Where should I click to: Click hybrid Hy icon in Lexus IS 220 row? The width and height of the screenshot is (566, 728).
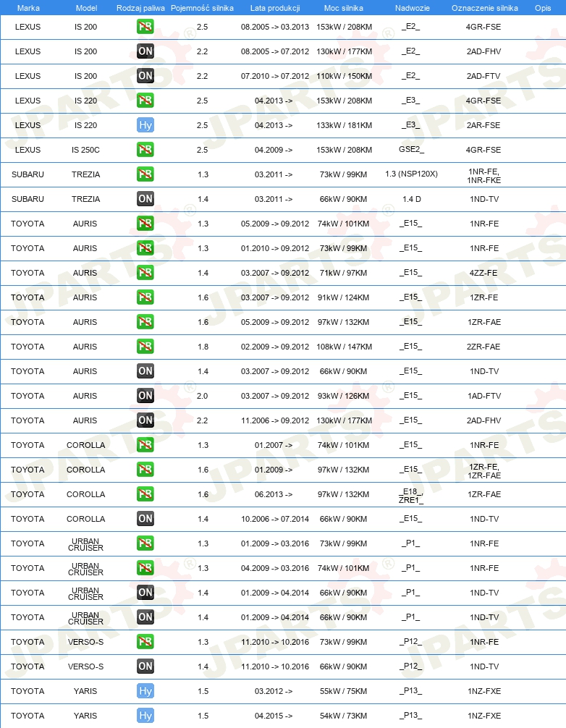tap(145, 125)
